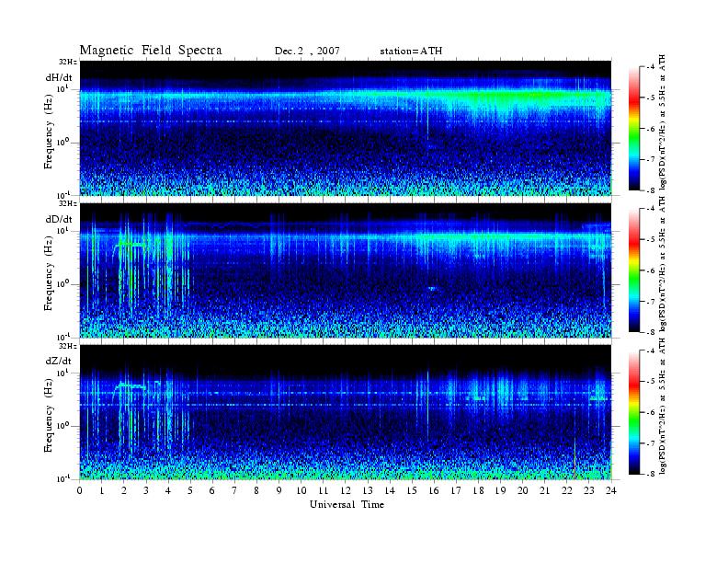728x563 pixels.
Task: Click the -7 value on the dD/dt color bar
Action: tap(651, 302)
